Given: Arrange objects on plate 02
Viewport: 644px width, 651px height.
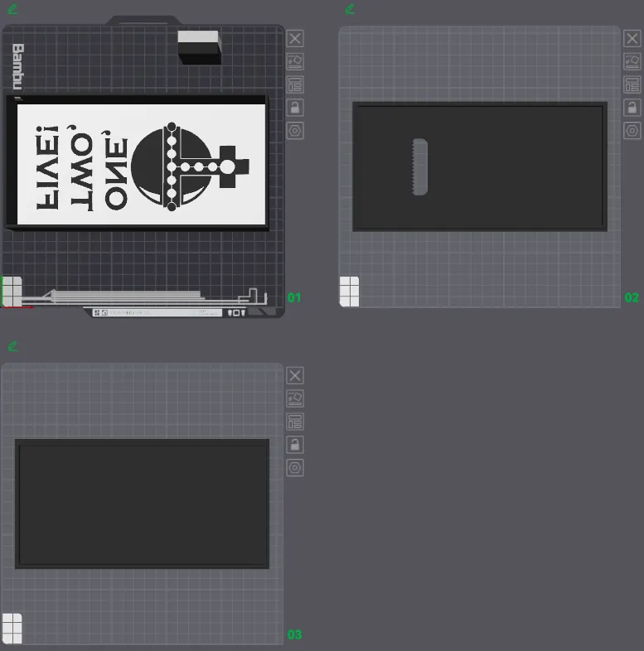Looking at the screenshot, I should [632, 84].
